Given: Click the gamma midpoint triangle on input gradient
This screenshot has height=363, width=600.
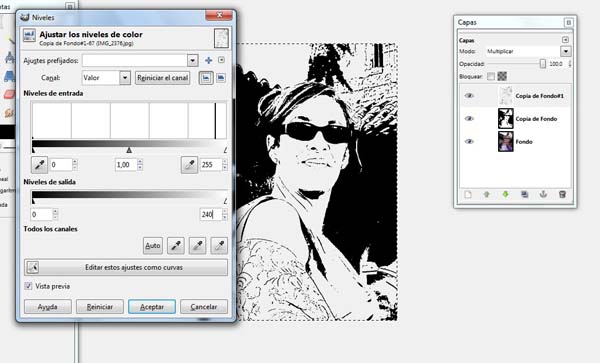Looking at the screenshot, I should [x=129, y=150].
